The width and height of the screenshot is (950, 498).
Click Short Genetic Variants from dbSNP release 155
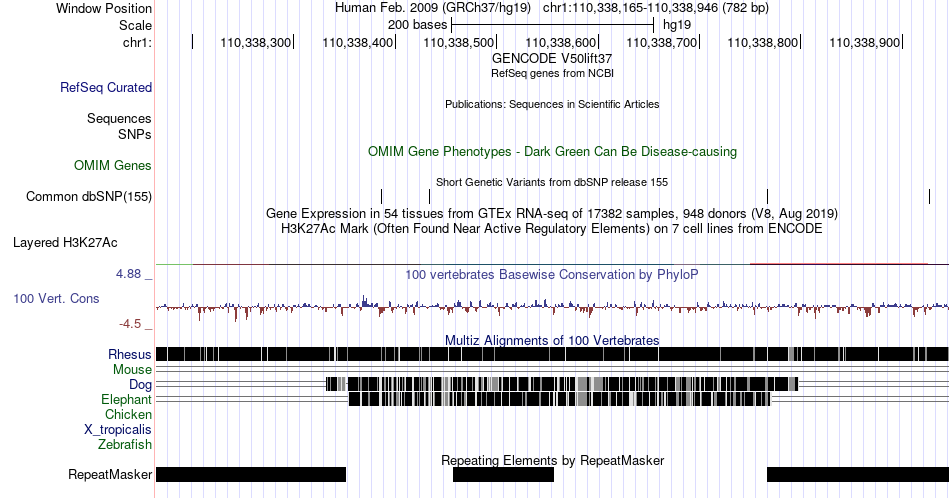click(552, 182)
